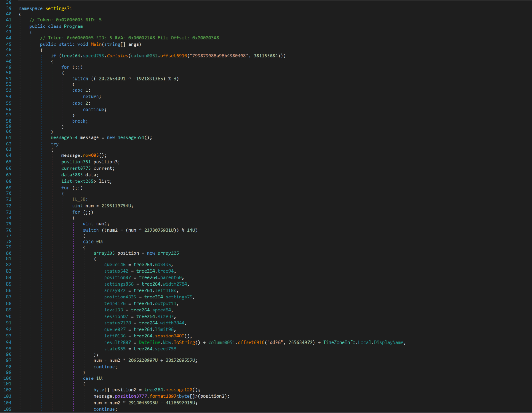This screenshot has height=413, width=532.
Task: Click the settings71 namespace name
Action: tap(58, 8)
